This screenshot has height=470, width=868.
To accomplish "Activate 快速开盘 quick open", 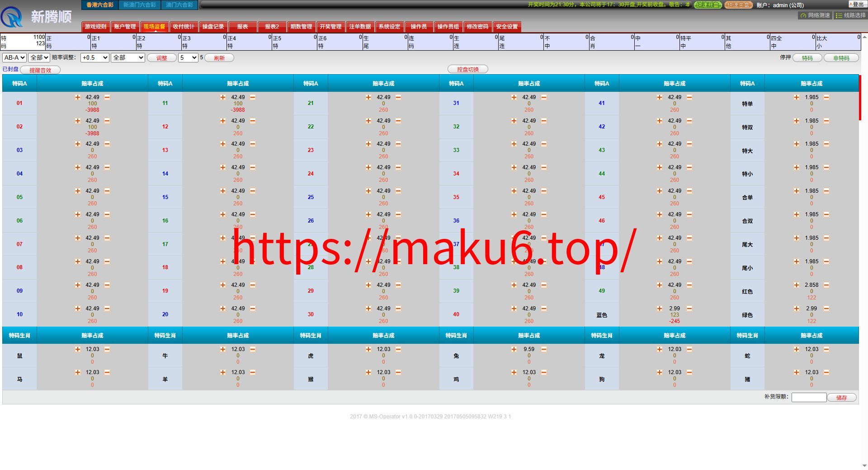I will coord(708,5).
